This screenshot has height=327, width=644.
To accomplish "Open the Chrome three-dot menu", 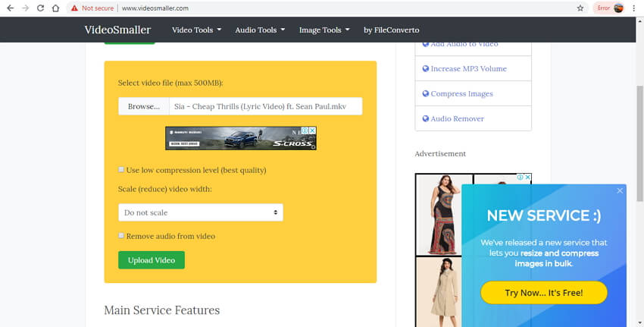I will click(634, 8).
